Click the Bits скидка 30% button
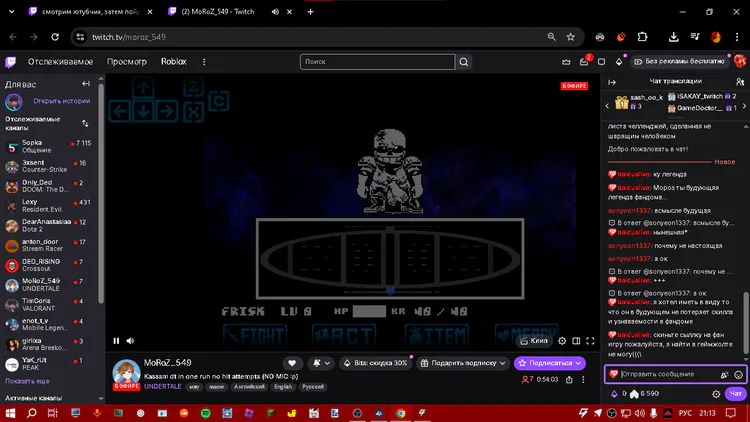 (376, 363)
